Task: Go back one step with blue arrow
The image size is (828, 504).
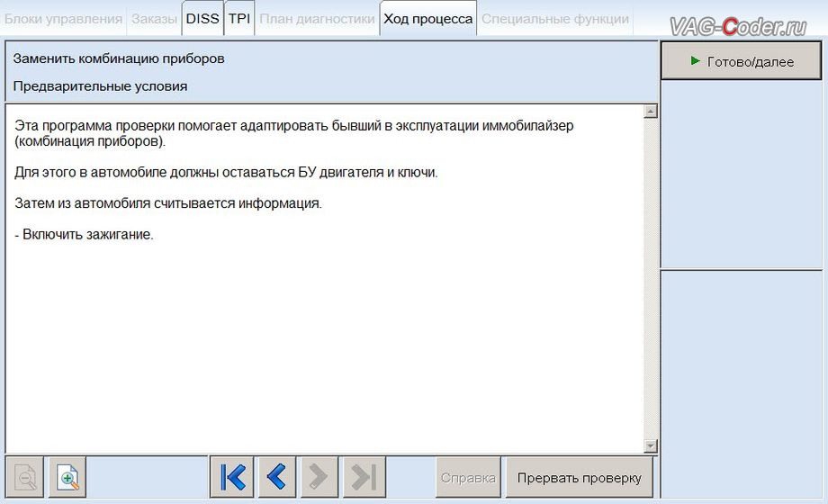Action: [277, 478]
